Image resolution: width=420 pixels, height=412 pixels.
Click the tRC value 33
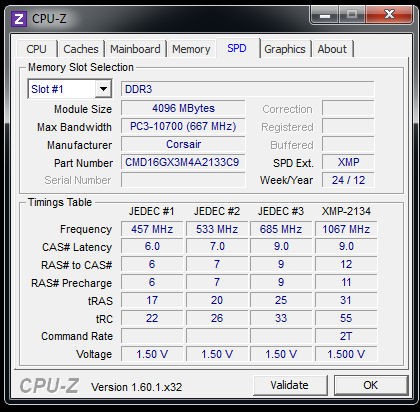(281, 318)
